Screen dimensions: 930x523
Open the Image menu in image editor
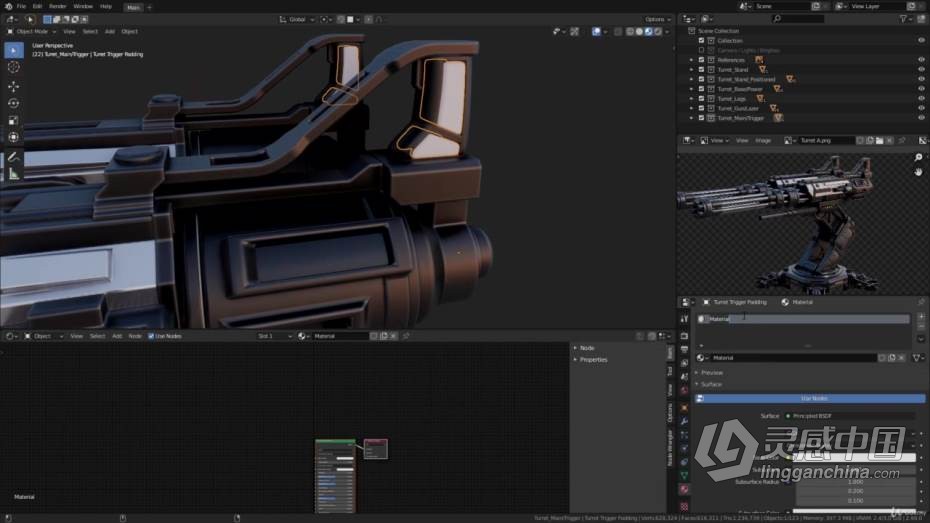(763, 141)
